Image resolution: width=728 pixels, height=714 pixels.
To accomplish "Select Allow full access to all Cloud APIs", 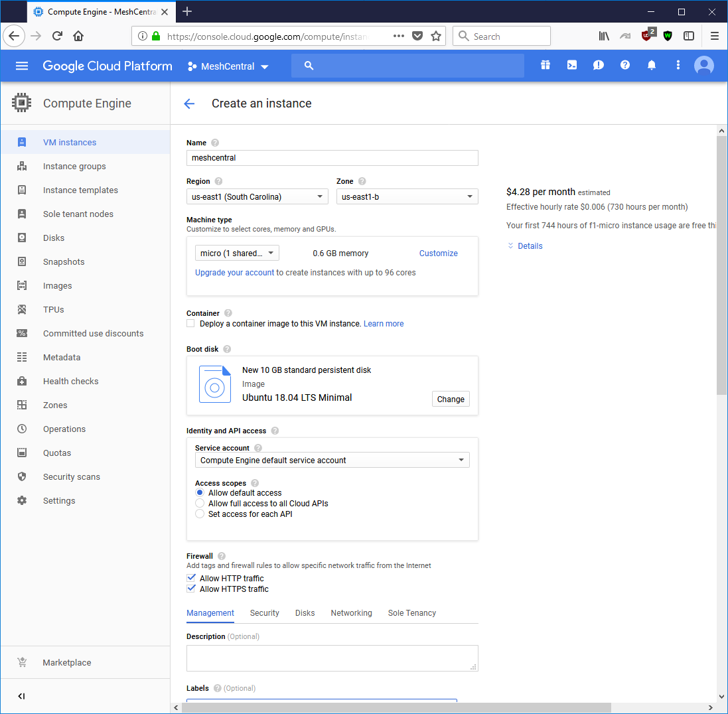I will pos(200,503).
